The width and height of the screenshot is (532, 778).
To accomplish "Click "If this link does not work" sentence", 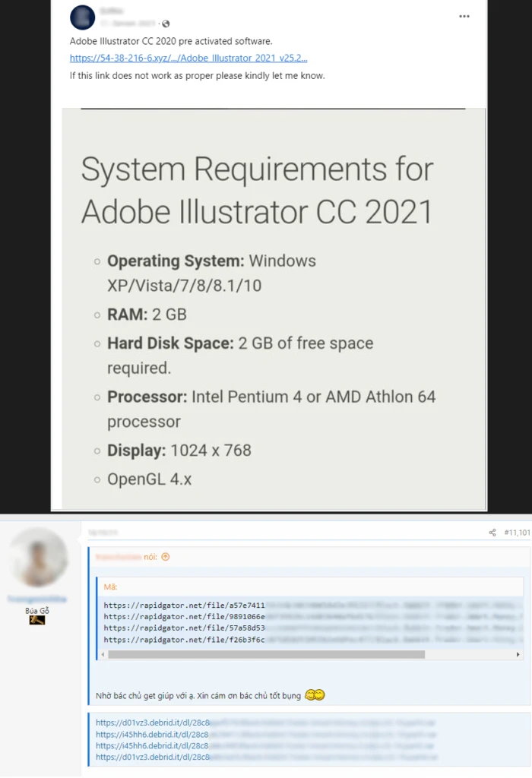I will tap(197, 76).
